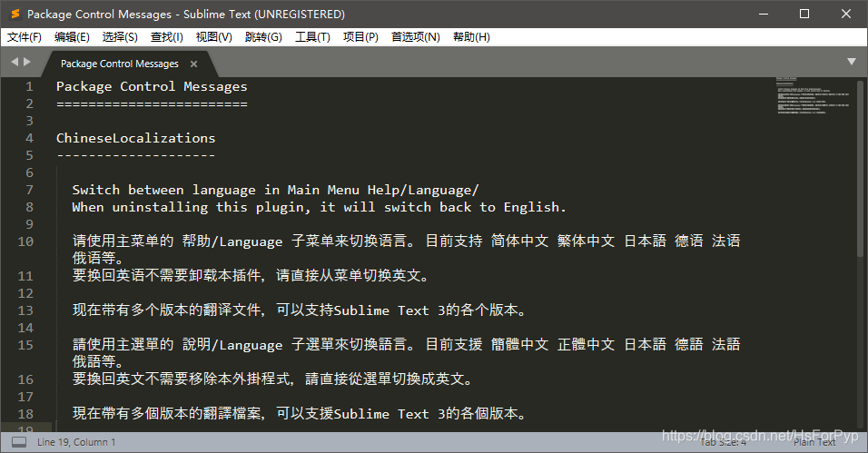
Task: Open the 工具(T) menu
Action: tap(312, 37)
